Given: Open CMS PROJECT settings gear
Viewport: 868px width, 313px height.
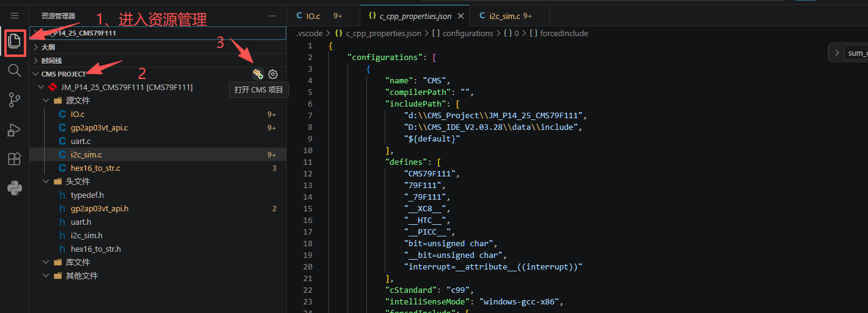Looking at the screenshot, I should [x=273, y=74].
